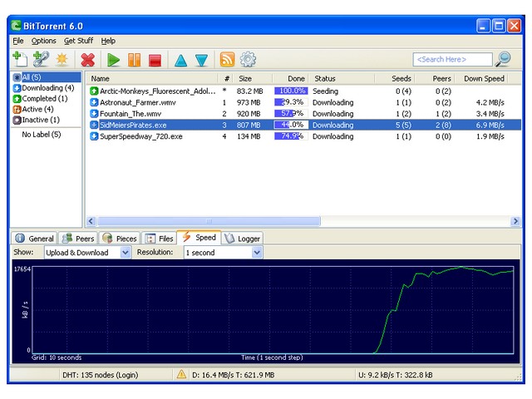Open the Show Upload & Download dropdown
This screenshot has height=399, width=532.
coord(87,253)
